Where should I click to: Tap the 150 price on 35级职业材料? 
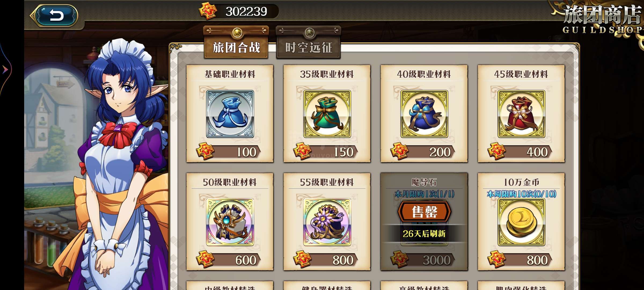(x=326, y=152)
